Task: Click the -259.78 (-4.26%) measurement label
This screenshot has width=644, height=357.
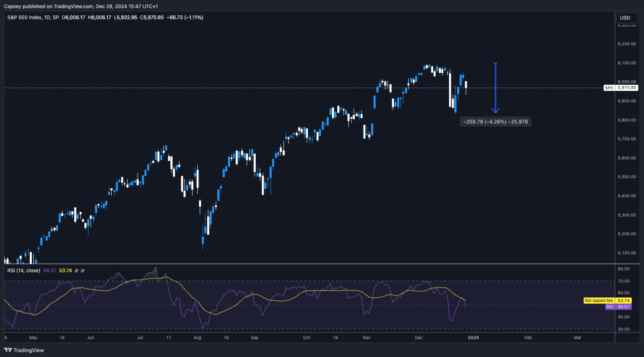Action: 496,122
